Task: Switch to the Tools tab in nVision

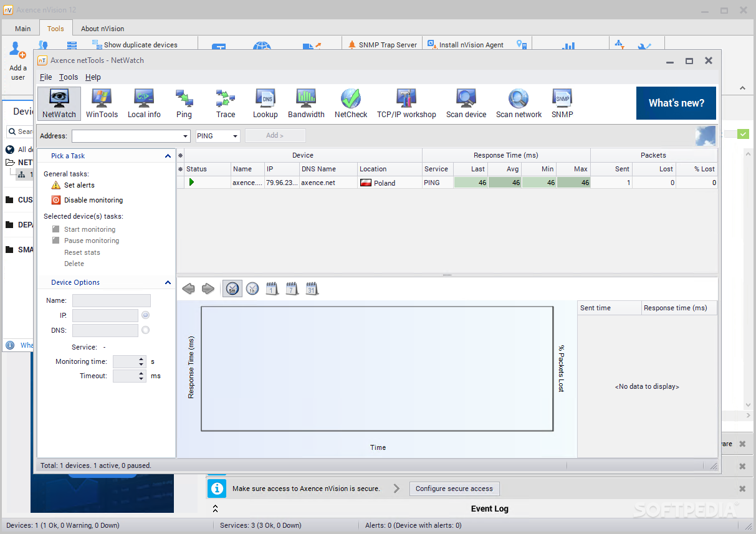Action: pyautogui.click(x=55, y=29)
